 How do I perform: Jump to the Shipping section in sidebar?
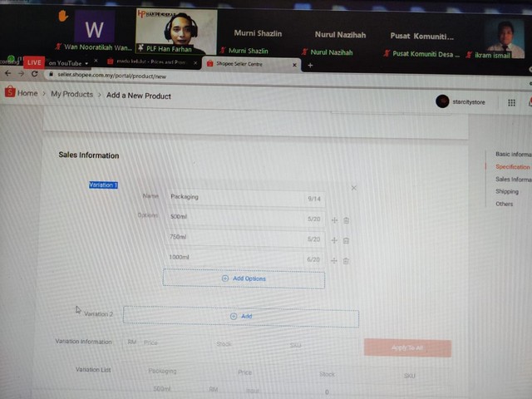point(506,191)
